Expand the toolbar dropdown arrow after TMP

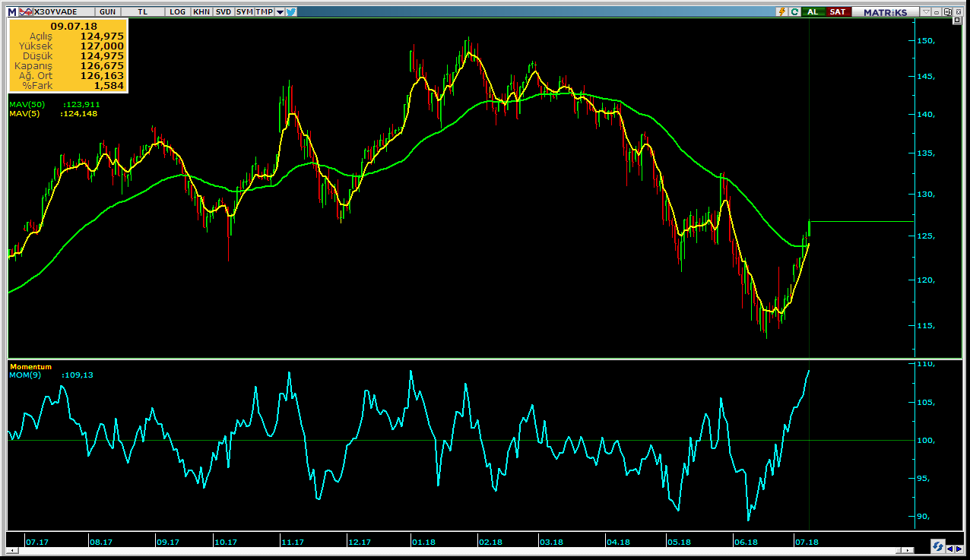pyautogui.click(x=280, y=12)
